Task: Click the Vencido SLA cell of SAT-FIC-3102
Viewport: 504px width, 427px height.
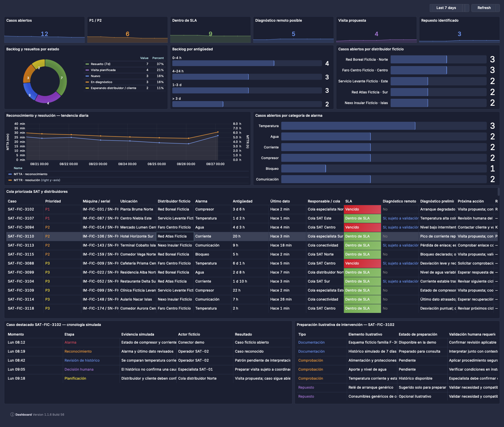Action: (x=362, y=209)
